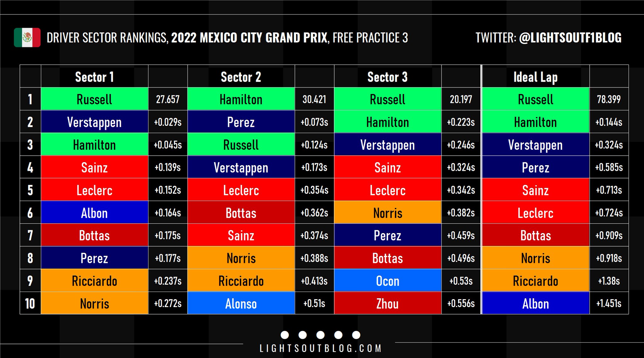Click the Mexico flag icon
644x358 pixels.
pyautogui.click(x=27, y=38)
